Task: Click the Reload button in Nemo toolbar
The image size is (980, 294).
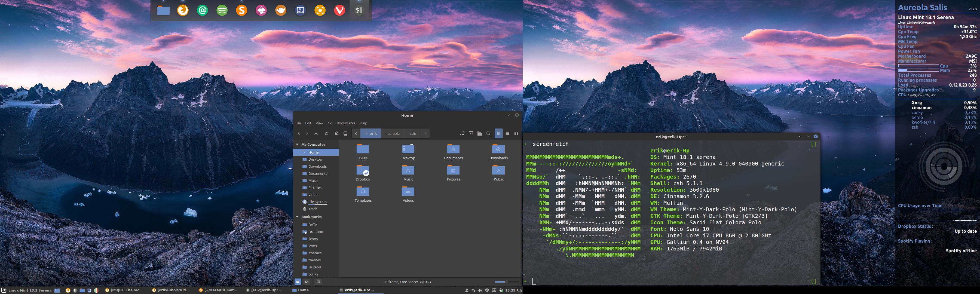Action: [326, 133]
